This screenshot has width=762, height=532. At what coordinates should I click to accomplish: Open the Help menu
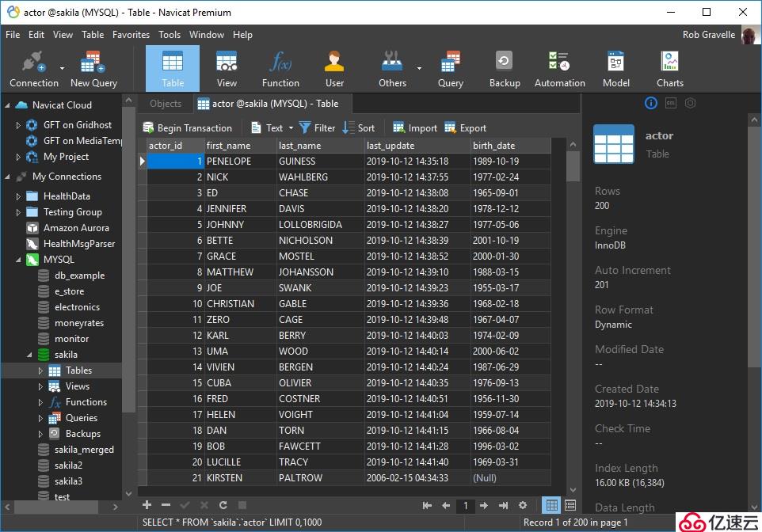point(242,35)
